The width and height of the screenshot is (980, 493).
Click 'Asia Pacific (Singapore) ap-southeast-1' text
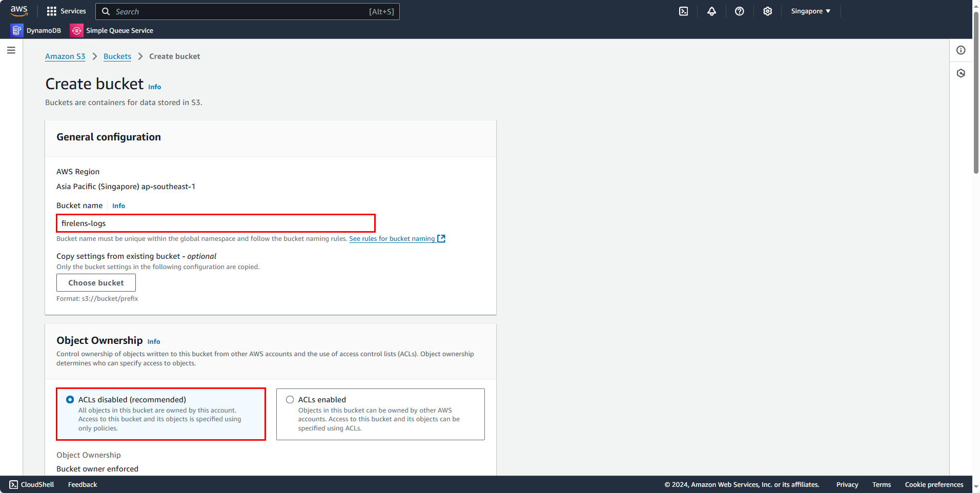point(126,187)
